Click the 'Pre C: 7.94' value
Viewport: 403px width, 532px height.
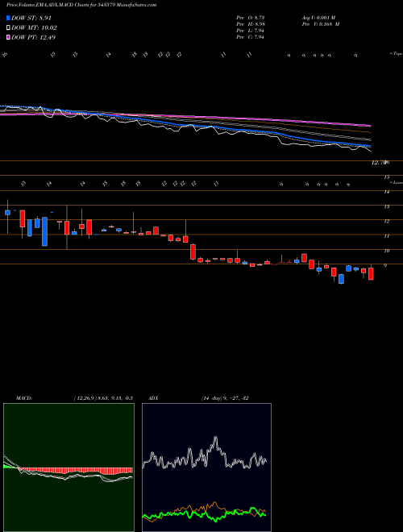(251, 37)
